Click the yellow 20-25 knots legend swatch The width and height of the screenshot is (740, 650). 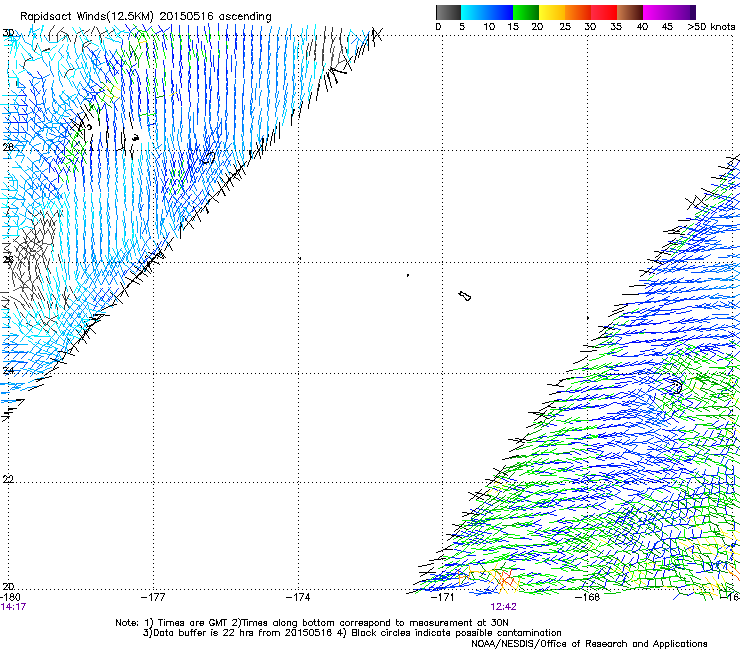[552, 12]
